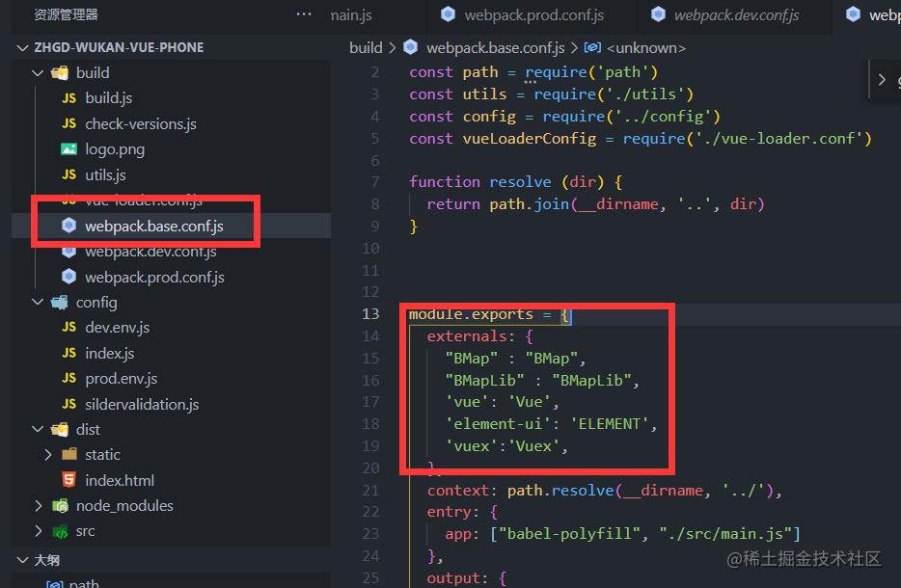The width and height of the screenshot is (901, 588).
Task: Select the src folder icon
Action: 60,532
